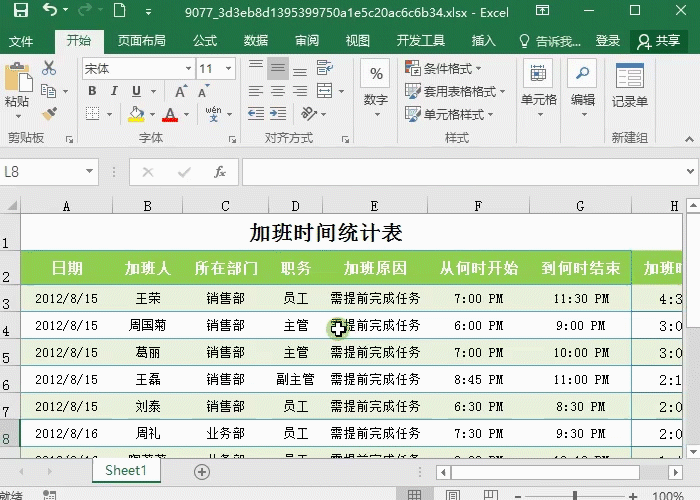
Task: Click the 单元格 cells button
Action: coord(538,88)
